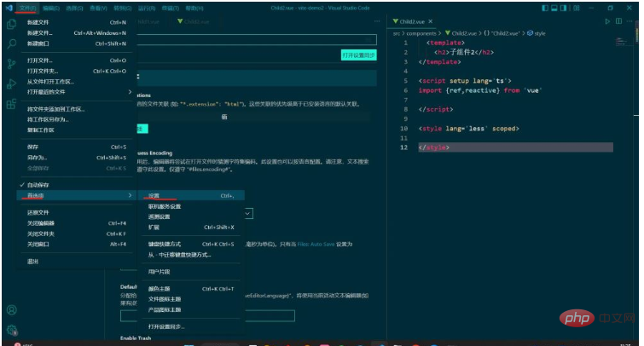Image resolution: width=644 pixels, height=346 pixels.
Task: Switch to the Child2.vue tab in right editor
Action: [x=412, y=21]
